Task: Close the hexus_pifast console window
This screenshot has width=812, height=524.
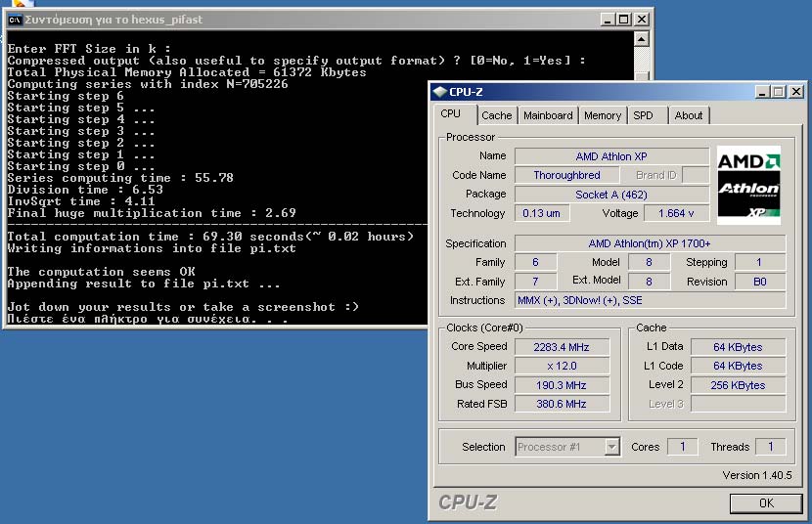Action: coord(642,20)
